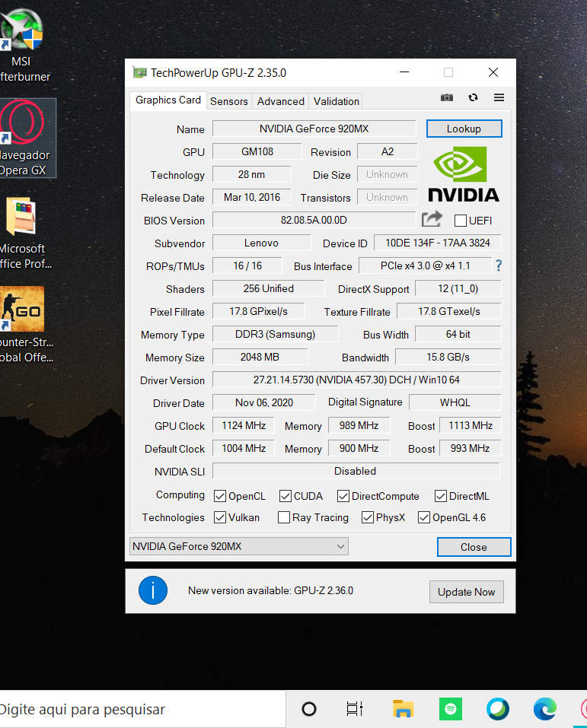
Task: Click Driver Date value Nov 06, 2020
Action: pyautogui.click(x=264, y=402)
